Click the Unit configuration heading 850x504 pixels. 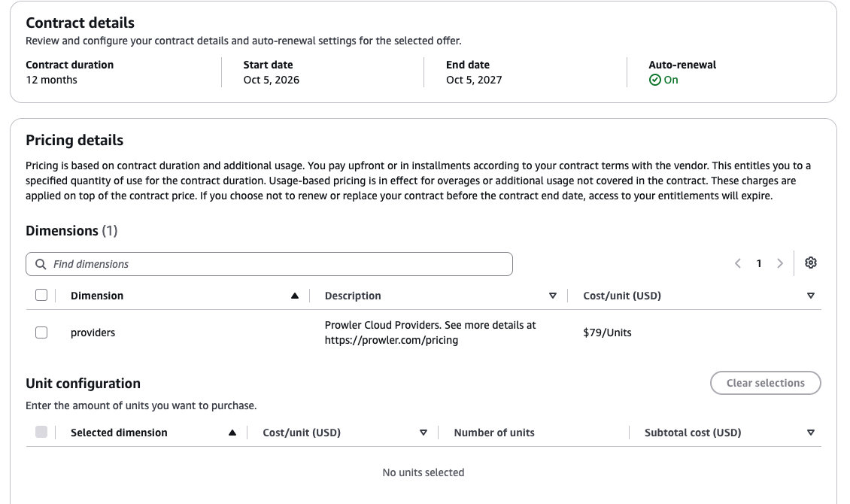83,383
